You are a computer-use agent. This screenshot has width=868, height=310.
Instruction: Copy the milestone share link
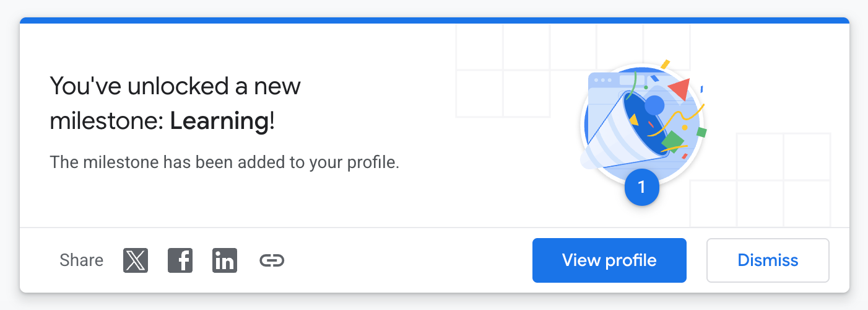272,260
